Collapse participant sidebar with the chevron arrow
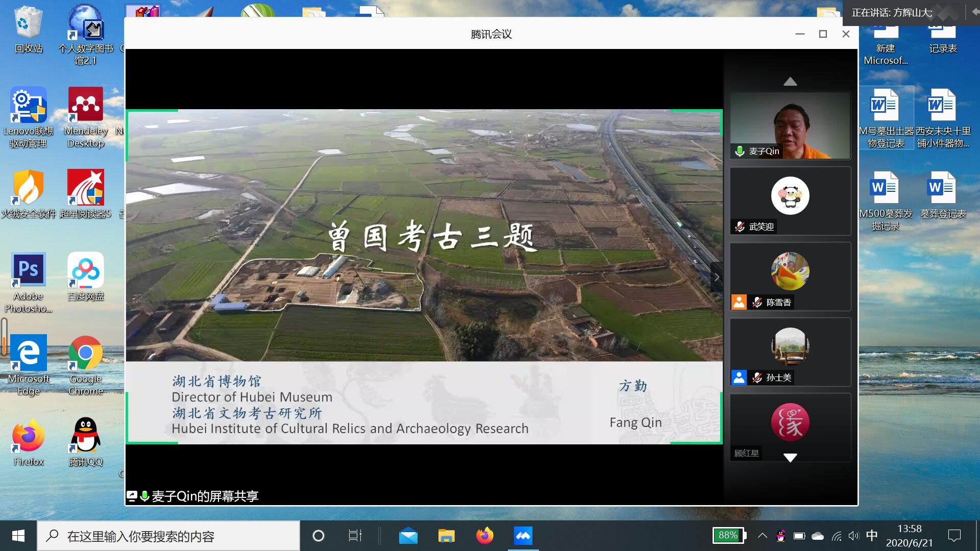 (717, 278)
